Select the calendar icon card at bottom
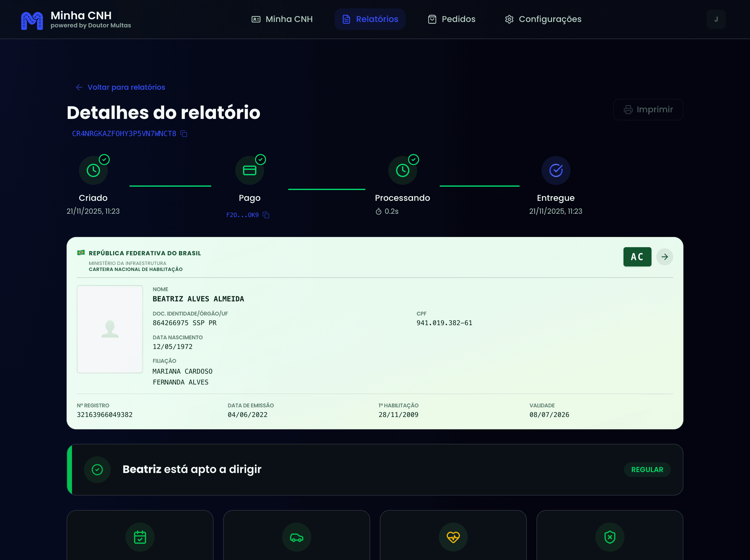This screenshot has height=560, width=750. 140,537
